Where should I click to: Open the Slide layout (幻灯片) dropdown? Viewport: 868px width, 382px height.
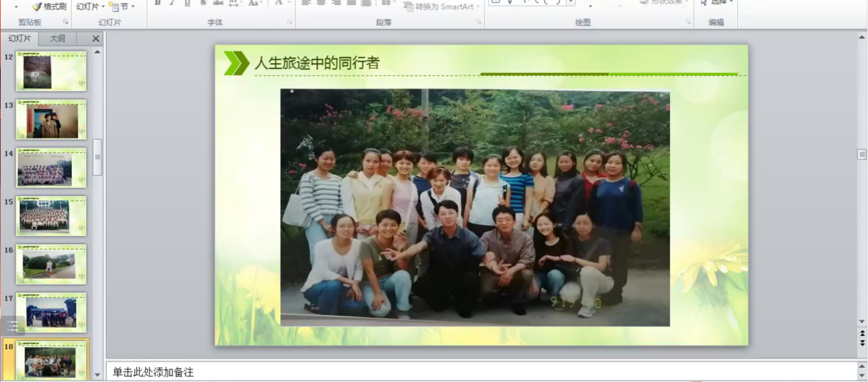[x=90, y=6]
